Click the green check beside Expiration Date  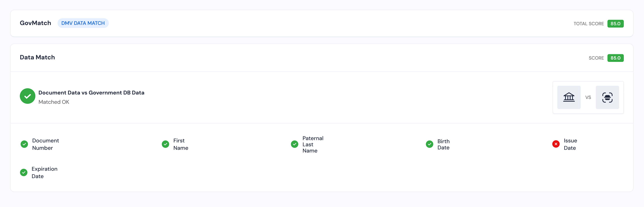[24, 172]
